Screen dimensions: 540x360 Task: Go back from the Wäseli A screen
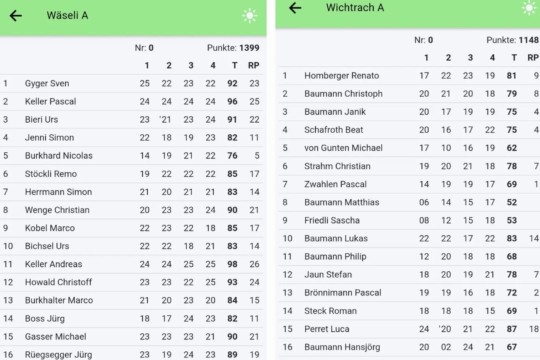[16, 16]
